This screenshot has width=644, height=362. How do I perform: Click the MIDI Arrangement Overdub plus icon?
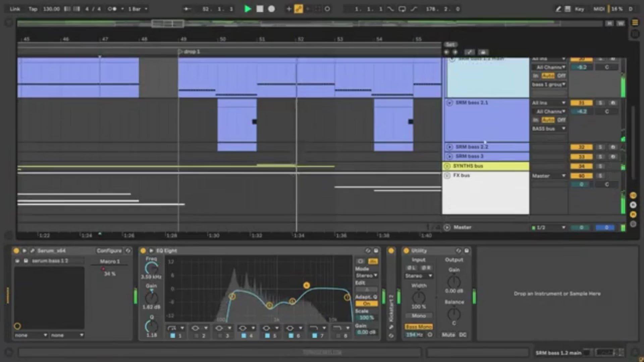pos(288,9)
